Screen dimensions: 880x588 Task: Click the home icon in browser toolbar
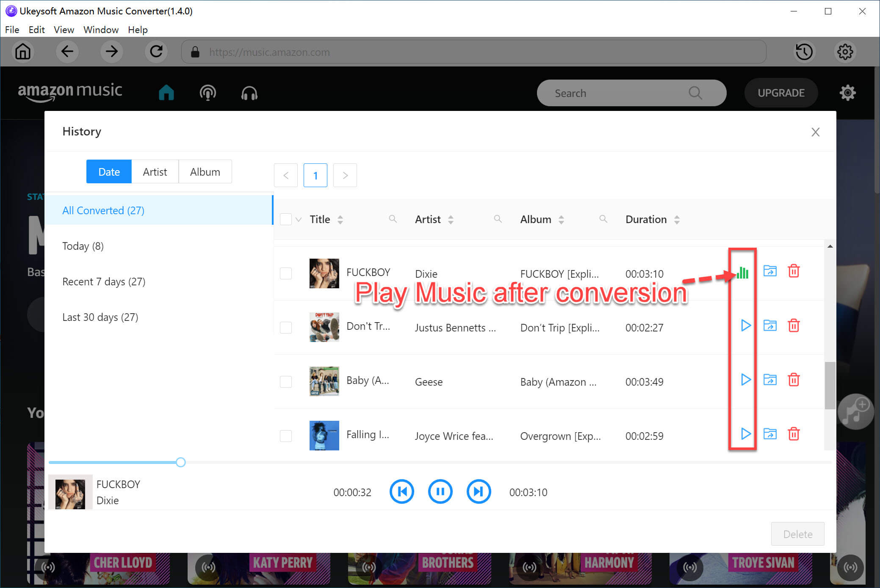click(23, 52)
